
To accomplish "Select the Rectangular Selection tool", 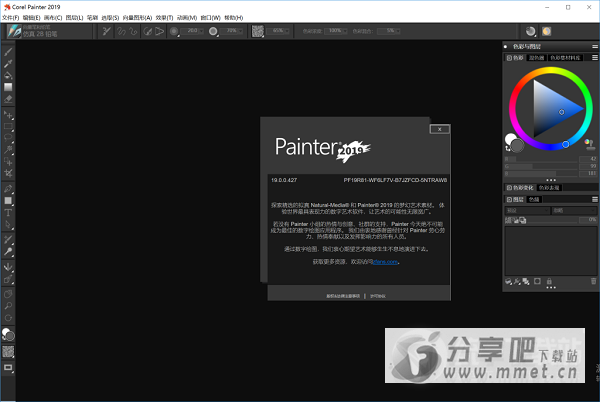I will tap(8, 127).
